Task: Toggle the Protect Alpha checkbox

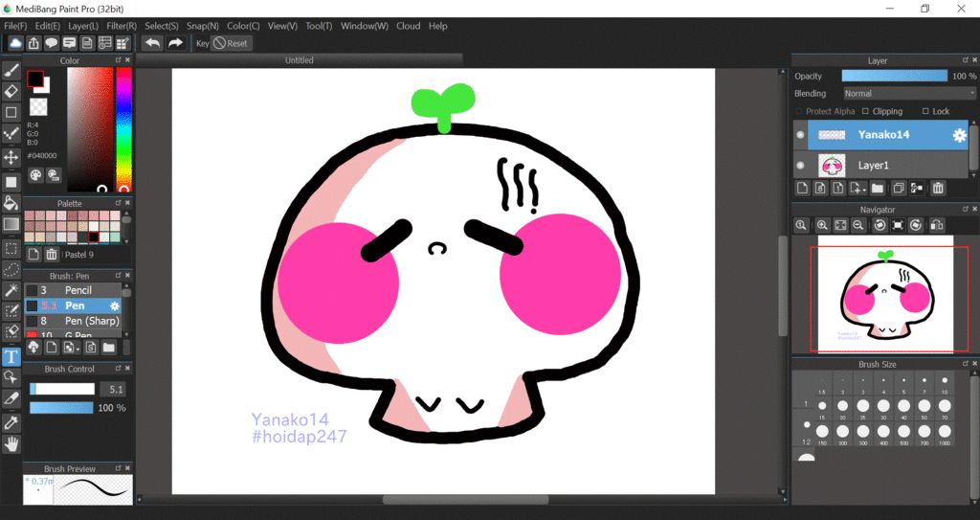Action: point(799,111)
